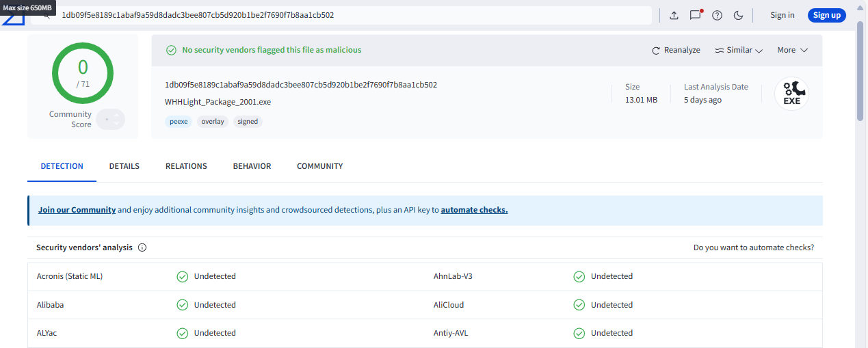
Task: Select the RELATIONS tab
Action: (x=186, y=166)
